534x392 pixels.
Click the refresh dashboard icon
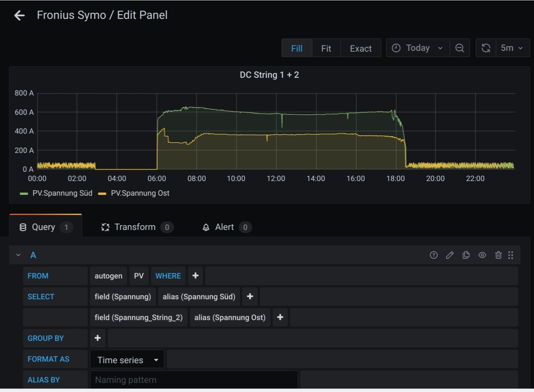coord(486,48)
